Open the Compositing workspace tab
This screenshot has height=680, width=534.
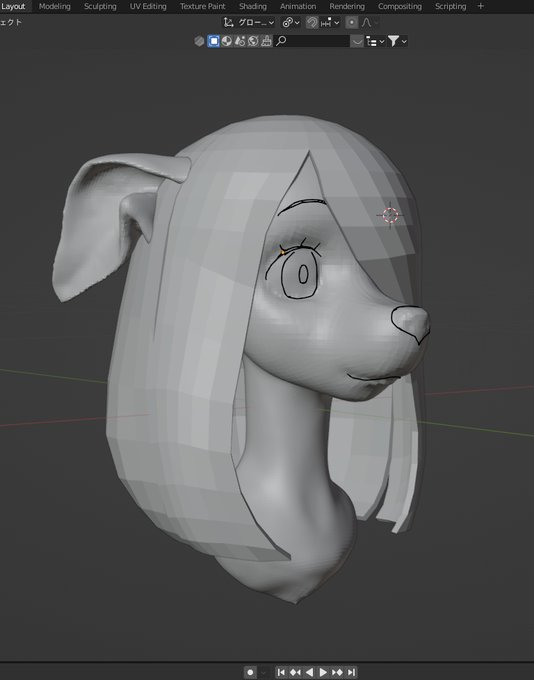[400, 7]
